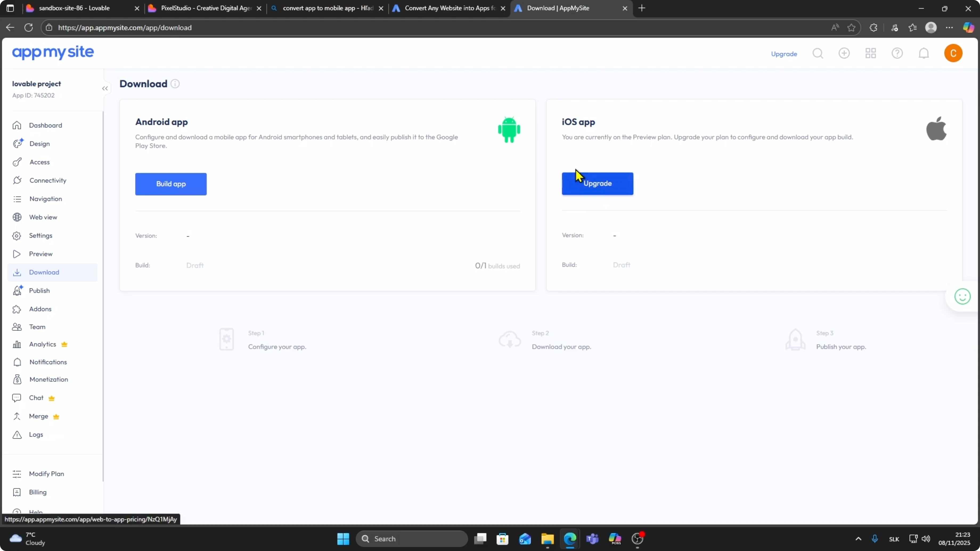Click the Publish rocket icon
This screenshot has height=551, width=980.
pos(18,290)
